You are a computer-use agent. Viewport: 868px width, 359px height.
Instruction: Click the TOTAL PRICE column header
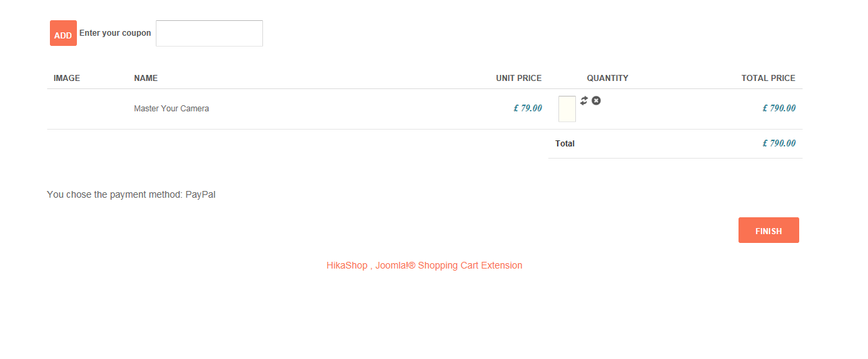tap(768, 78)
